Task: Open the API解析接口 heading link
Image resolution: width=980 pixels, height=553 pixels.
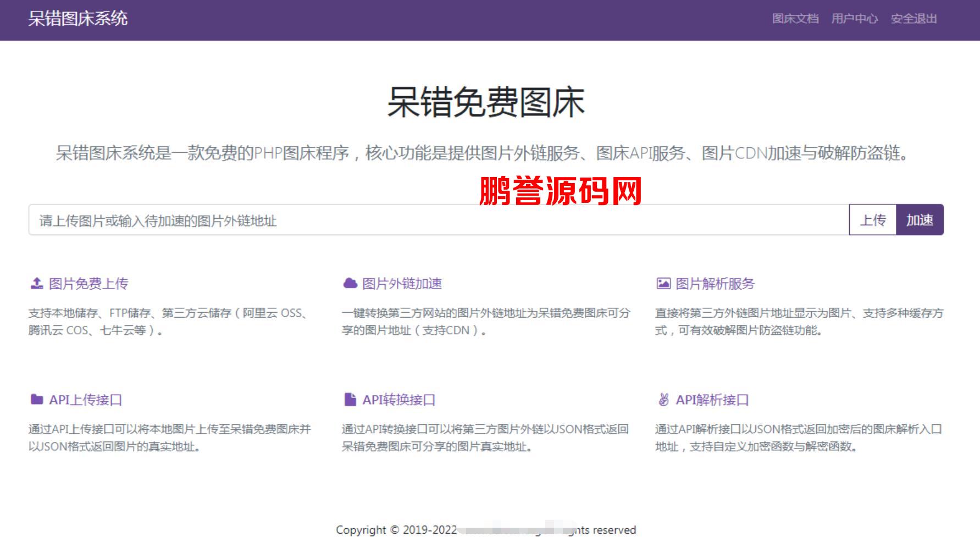Action: pyautogui.click(x=712, y=400)
